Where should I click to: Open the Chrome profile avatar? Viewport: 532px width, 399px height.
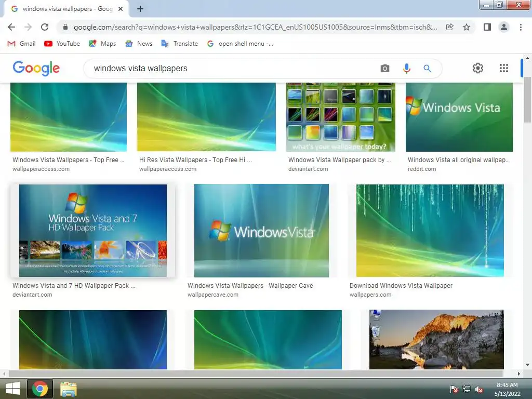(x=504, y=27)
